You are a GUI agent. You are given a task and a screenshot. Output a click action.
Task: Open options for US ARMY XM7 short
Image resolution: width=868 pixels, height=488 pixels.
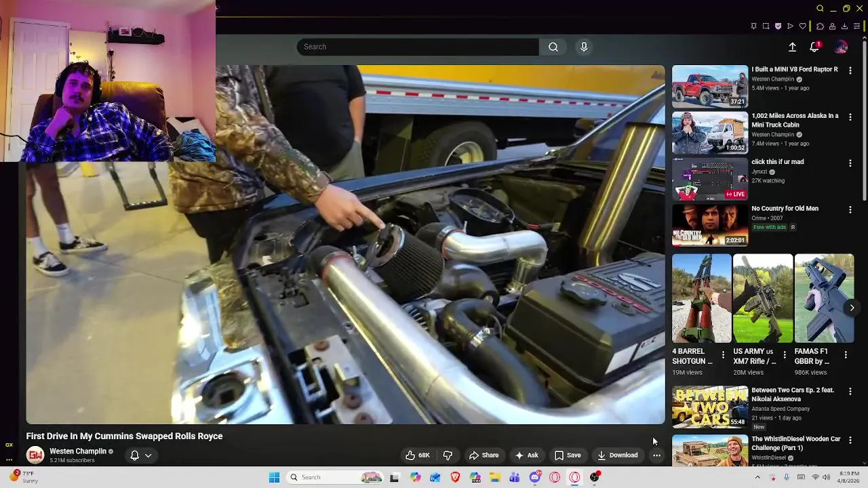click(785, 355)
